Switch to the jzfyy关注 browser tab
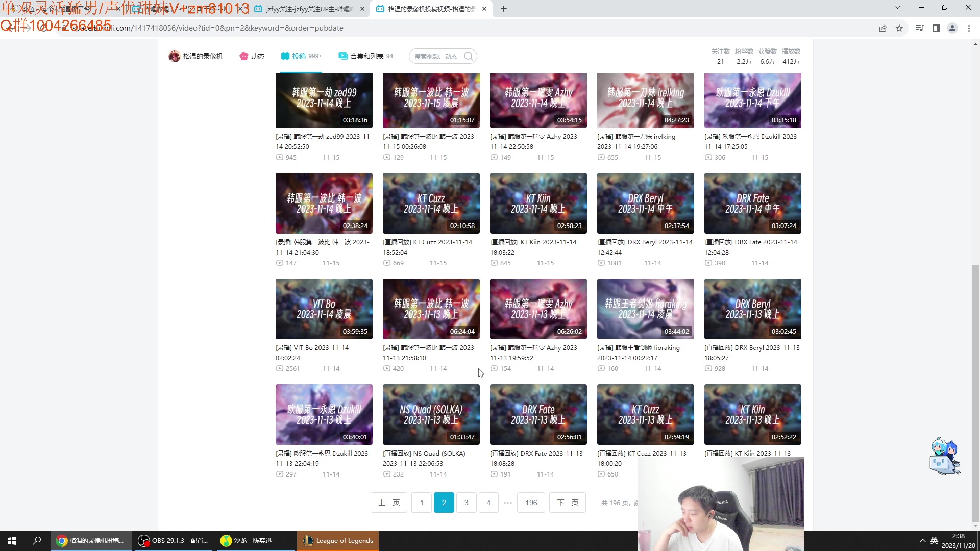 tap(310, 9)
